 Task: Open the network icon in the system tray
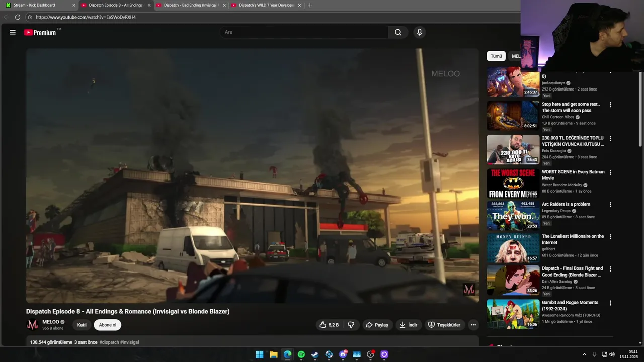(604, 354)
